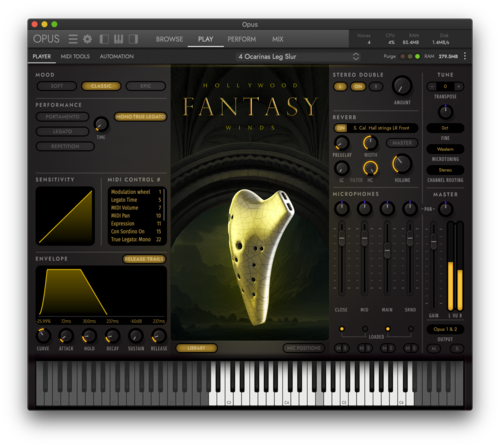The image size is (500, 447).
Task: Toggle Repetition performance mode
Action: tap(65, 146)
